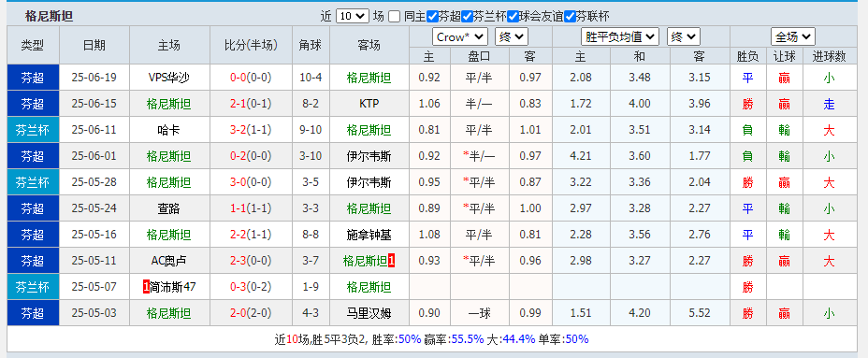Click the 芬超 league tag on 25-05-03

pyautogui.click(x=34, y=314)
